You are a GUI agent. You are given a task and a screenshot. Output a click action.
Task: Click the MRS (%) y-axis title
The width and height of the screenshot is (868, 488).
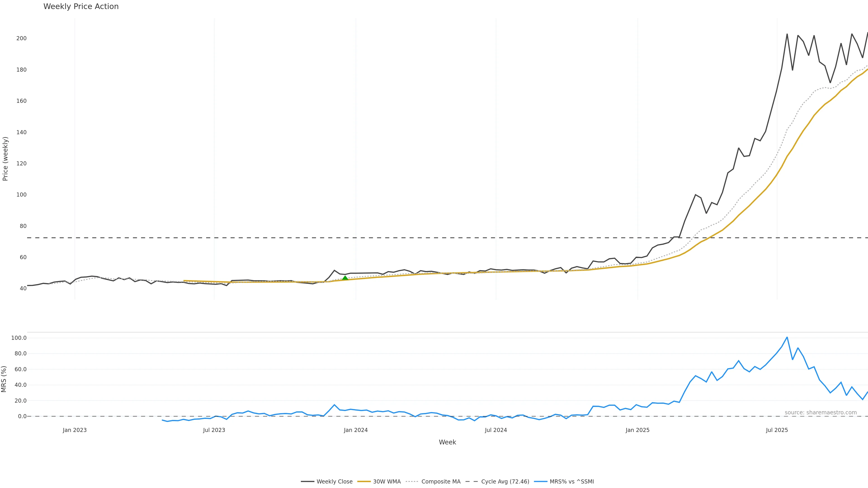click(4, 379)
